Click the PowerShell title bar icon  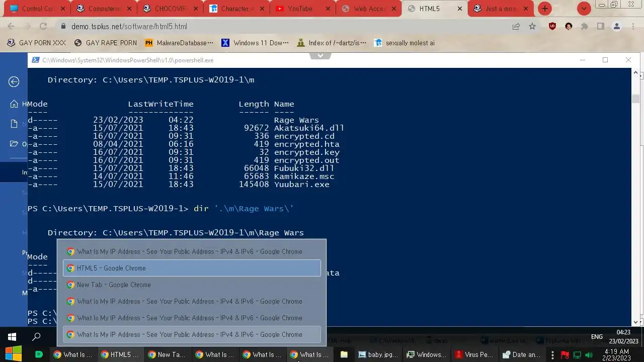tap(35, 60)
